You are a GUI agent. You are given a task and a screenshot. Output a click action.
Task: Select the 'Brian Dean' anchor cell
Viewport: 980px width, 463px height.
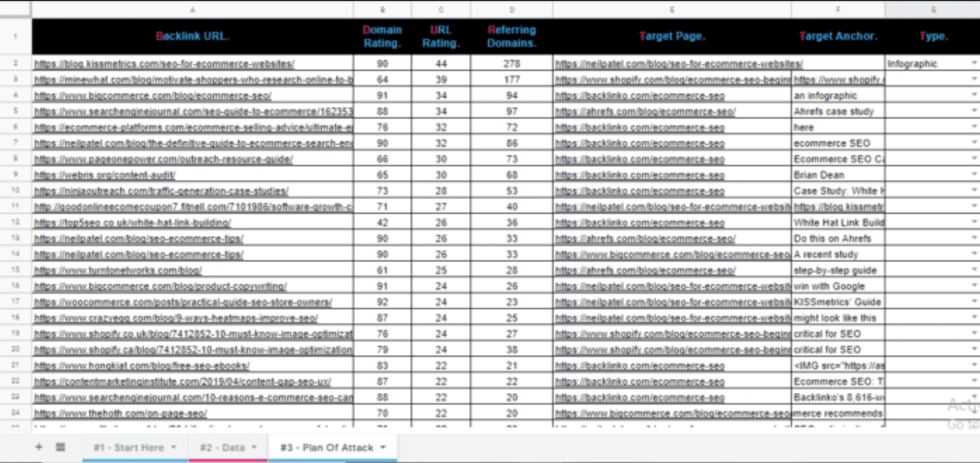838,175
